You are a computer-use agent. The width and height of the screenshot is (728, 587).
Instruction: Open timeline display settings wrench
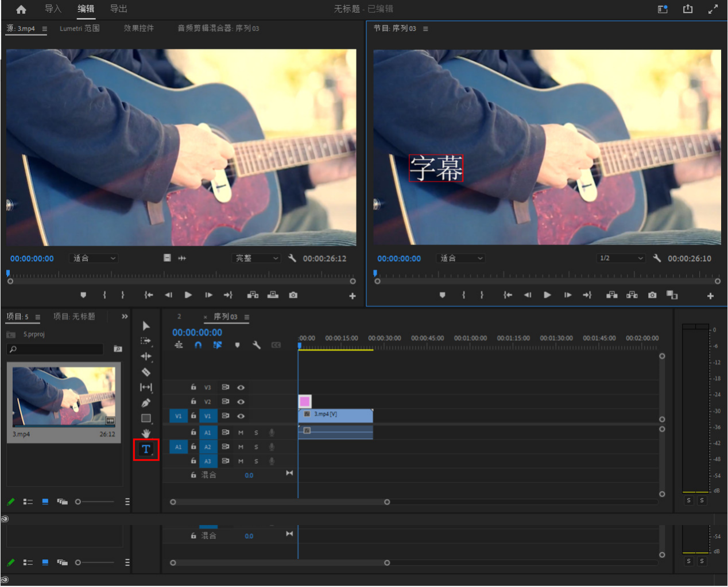257,345
